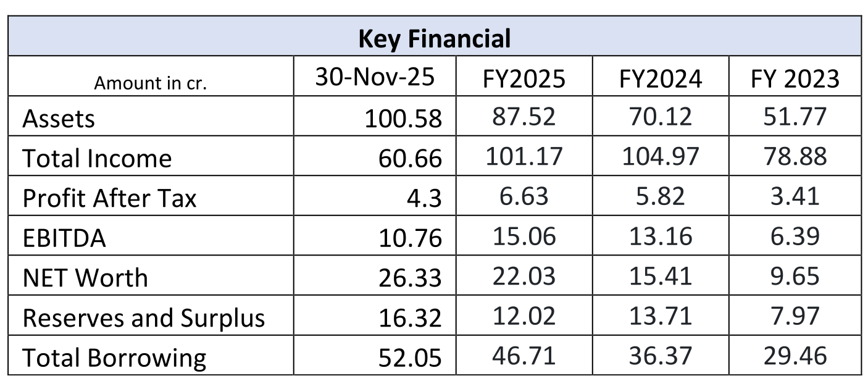Image resolution: width=868 pixels, height=389 pixels.
Task: Click the Reserves and Surplus row label
Action: tap(143, 318)
